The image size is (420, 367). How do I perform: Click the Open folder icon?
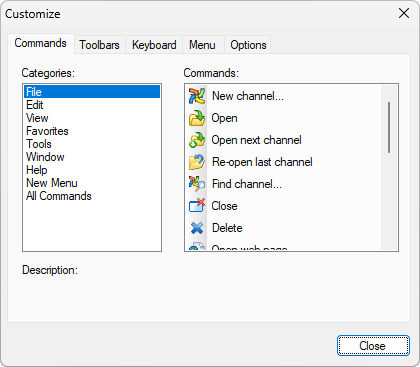pos(197,118)
